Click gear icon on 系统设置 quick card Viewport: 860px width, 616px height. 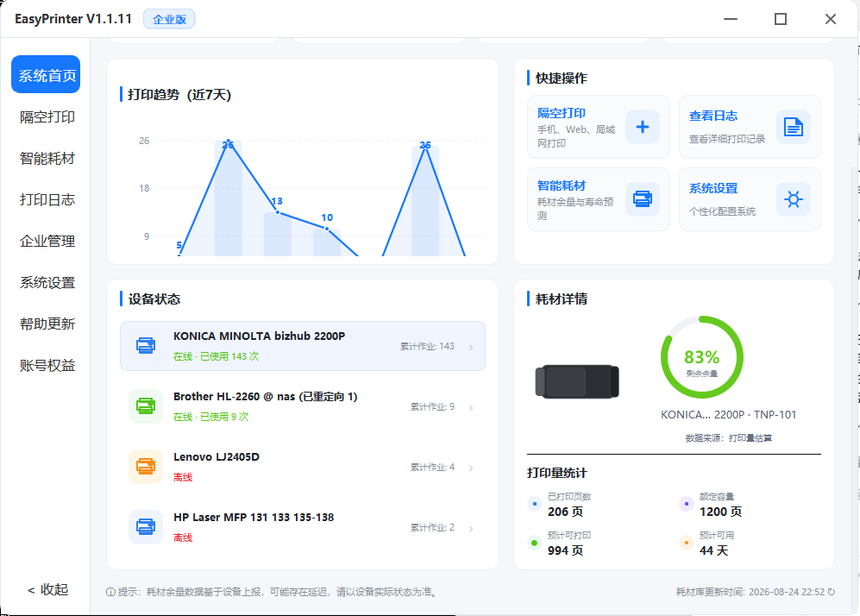793,199
